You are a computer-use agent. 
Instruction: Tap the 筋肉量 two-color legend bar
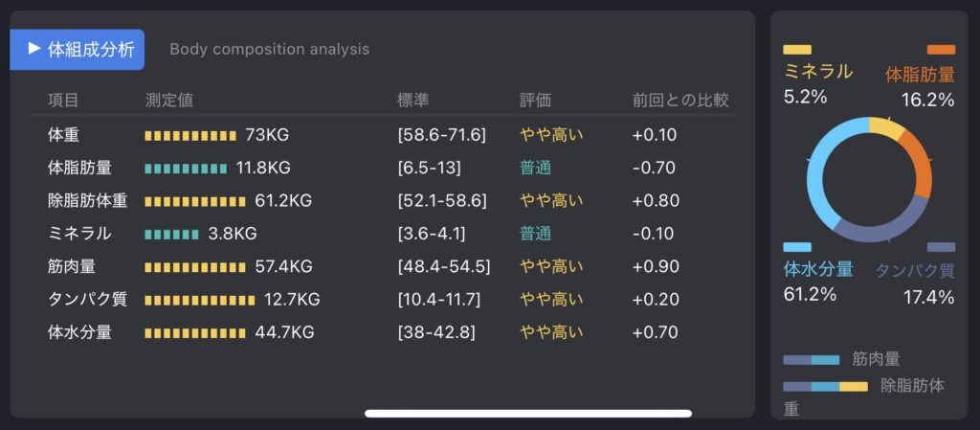tap(812, 360)
